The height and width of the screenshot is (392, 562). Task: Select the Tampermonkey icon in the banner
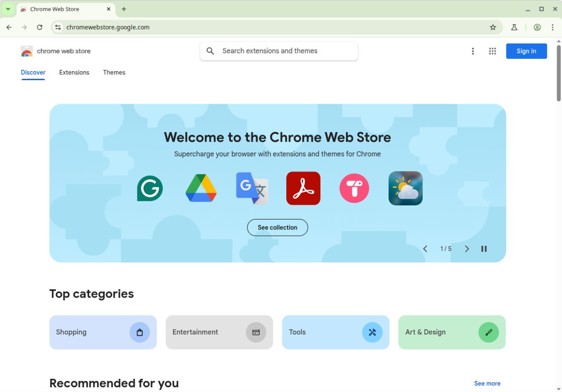click(354, 188)
